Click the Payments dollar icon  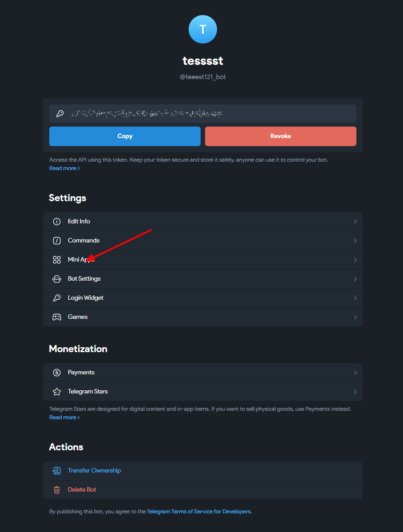pos(57,373)
